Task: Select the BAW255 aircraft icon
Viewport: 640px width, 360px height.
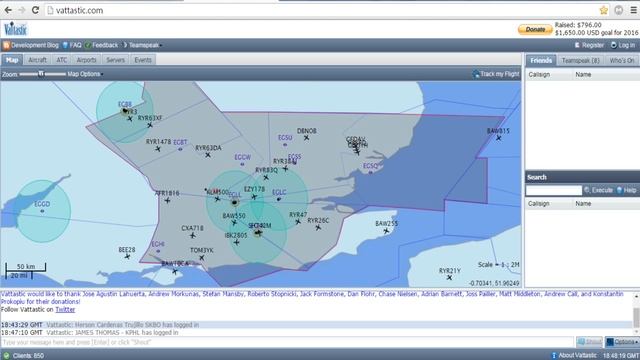Action: (x=386, y=231)
